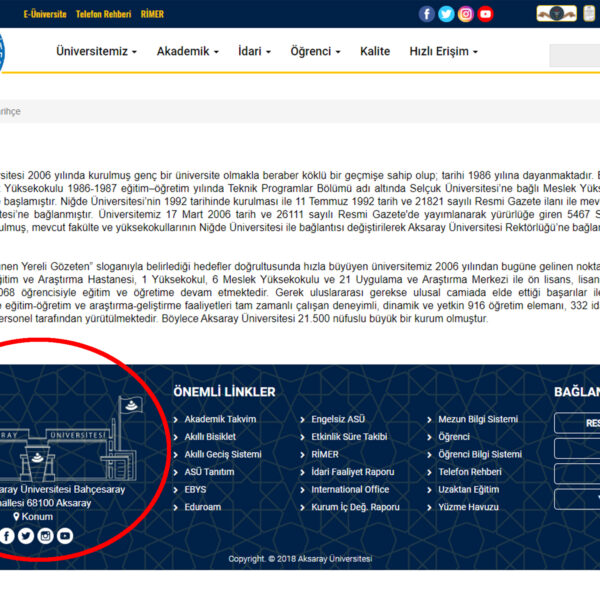The width and height of the screenshot is (600, 600).
Task: Click the ÖNEMLİ LİNKLER heading
Action: point(224,392)
